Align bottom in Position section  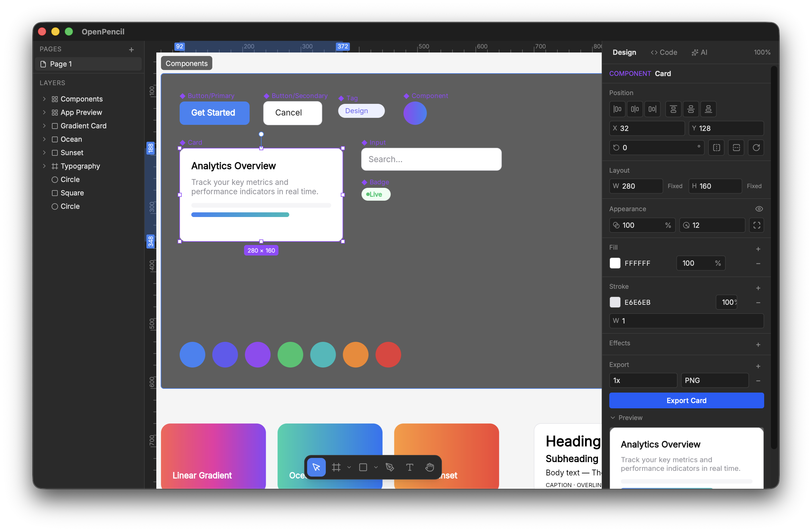pyautogui.click(x=708, y=109)
